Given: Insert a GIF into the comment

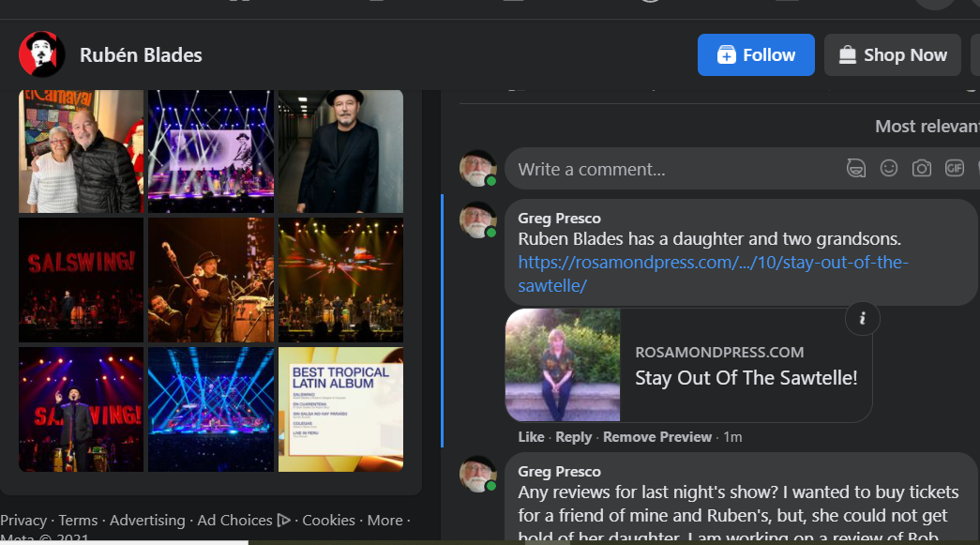Looking at the screenshot, I should click(955, 169).
